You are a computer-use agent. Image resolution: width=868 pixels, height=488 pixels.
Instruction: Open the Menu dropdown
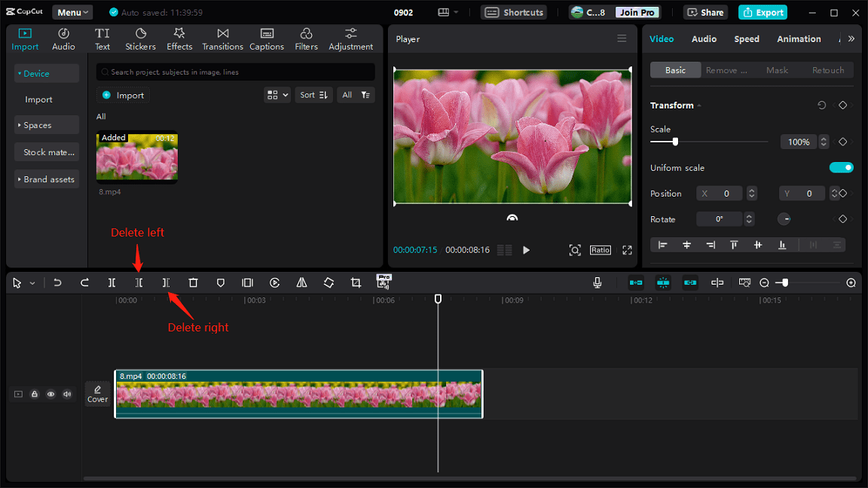(x=72, y=12)
